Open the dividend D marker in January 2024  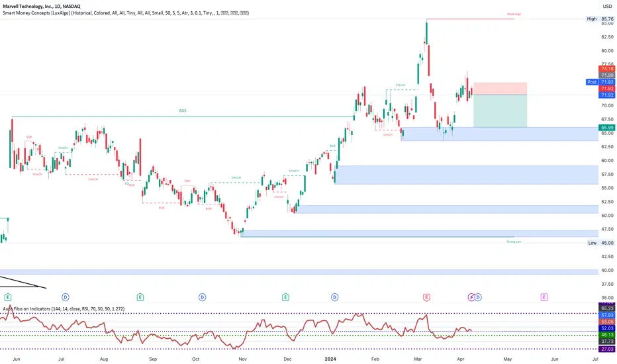[x=334, y=297]
